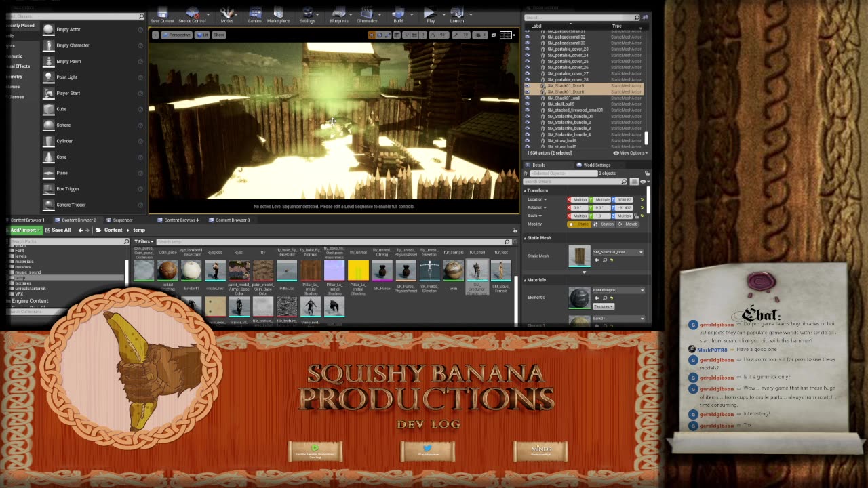Switch to the World Settings tab
Viewport: 868px width, 488px height.
[594, 165]
